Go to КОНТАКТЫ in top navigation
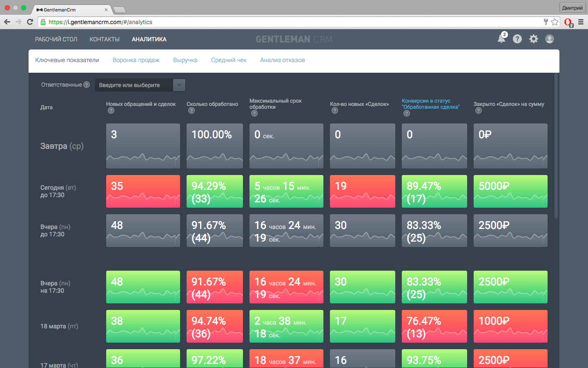The height and width of the screenshot is (368, 588). pos(105,39)
